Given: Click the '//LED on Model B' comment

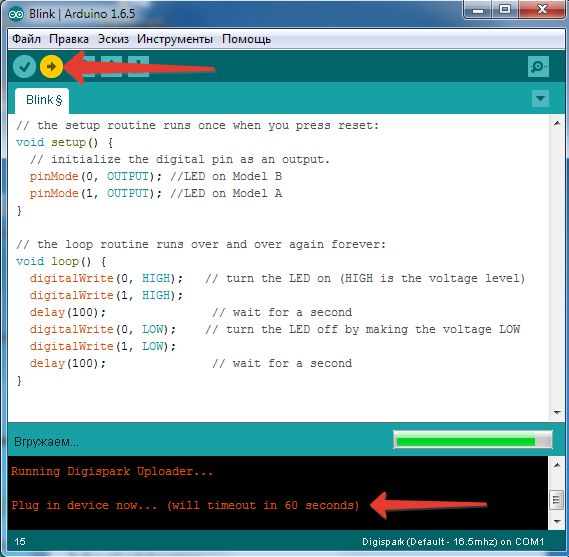Looking at the screenshot, I should pyautogui.click(x=226, y=176).
